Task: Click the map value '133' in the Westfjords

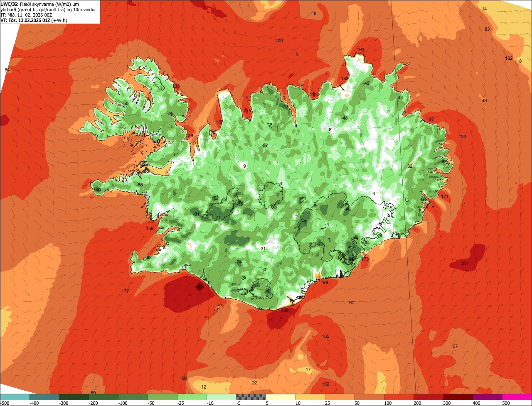Action: tap(176, 86)
